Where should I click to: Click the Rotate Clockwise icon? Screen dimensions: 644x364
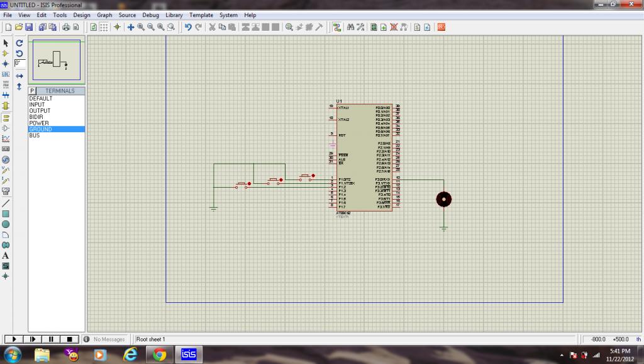point(19,43)
